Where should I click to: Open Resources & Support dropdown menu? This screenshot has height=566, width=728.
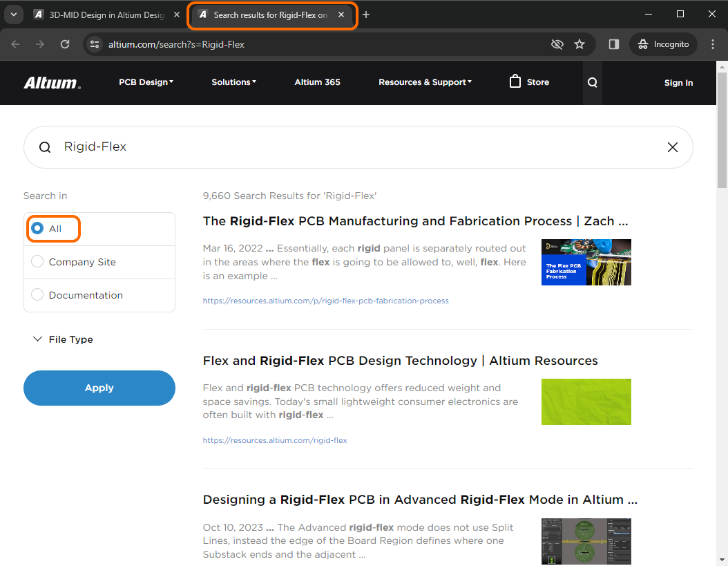click(425, 82)
